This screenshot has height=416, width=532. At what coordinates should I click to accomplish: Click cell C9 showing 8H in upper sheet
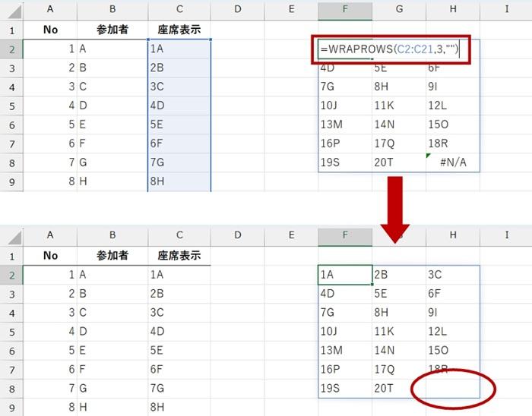[179, 181]
